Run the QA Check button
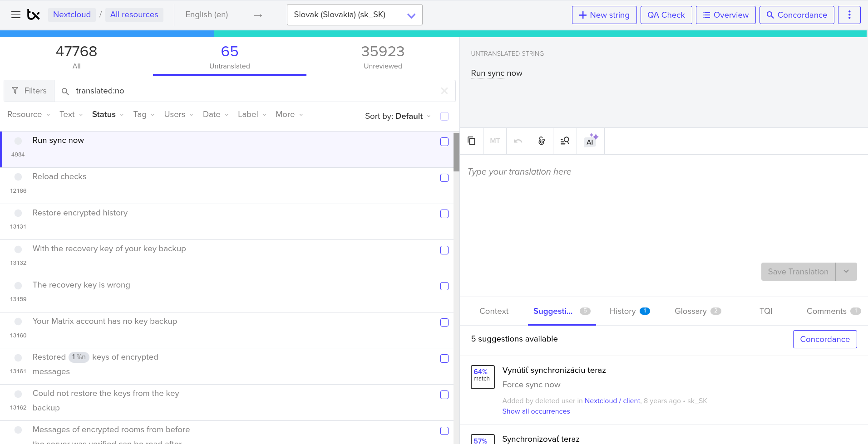 (666, 15)
